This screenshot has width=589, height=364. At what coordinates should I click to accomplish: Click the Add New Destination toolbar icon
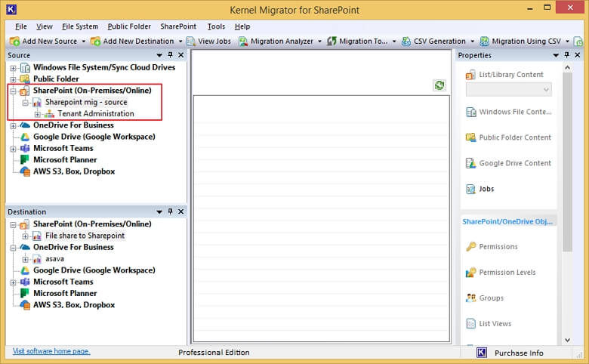(x=95, y=42)
